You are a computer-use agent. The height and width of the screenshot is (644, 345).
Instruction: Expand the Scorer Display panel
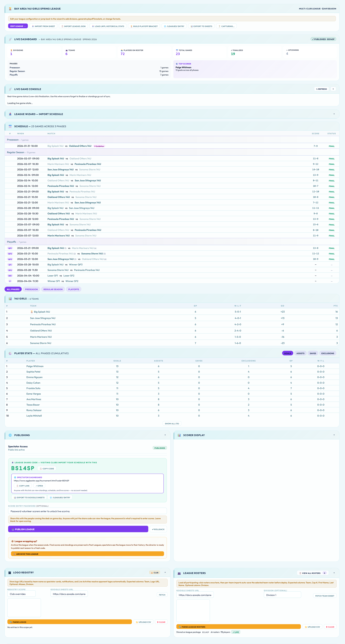tap(334, 435)
